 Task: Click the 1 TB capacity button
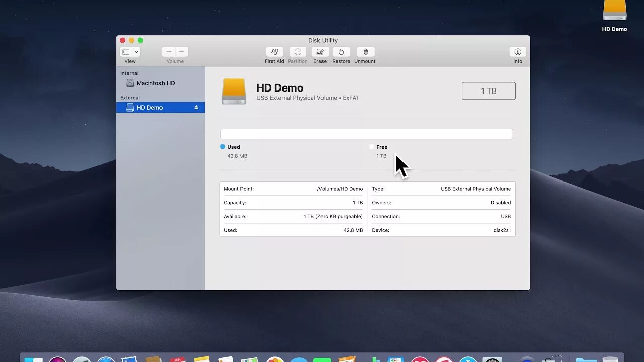[489, 91]
